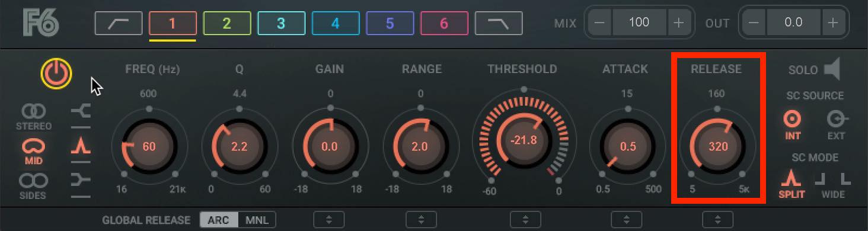Switch to band 1 tab
The image size is (868, 231).
click(173, 23)
